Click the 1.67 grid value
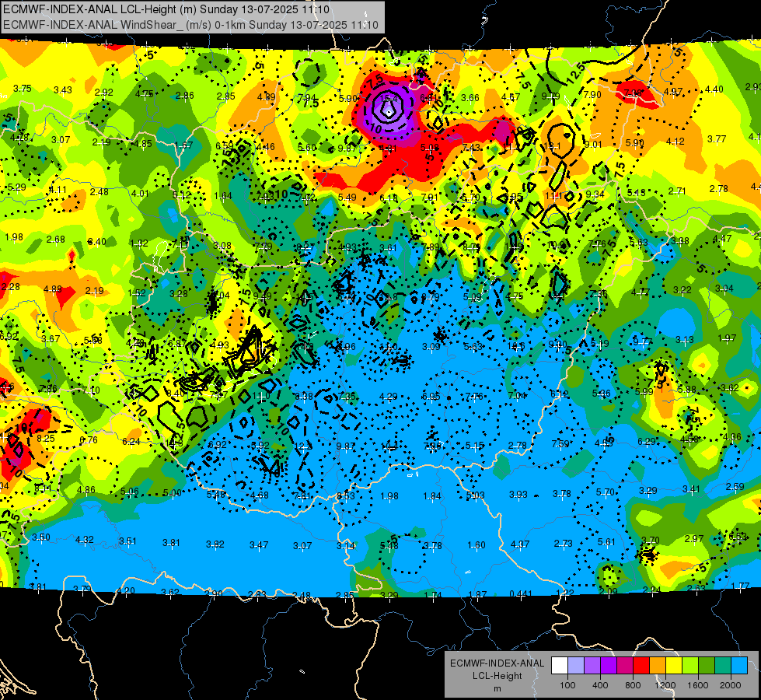Image resolution: width=761 pixels, height=700 pixels. pyautogui.click(x=184, y=145)
